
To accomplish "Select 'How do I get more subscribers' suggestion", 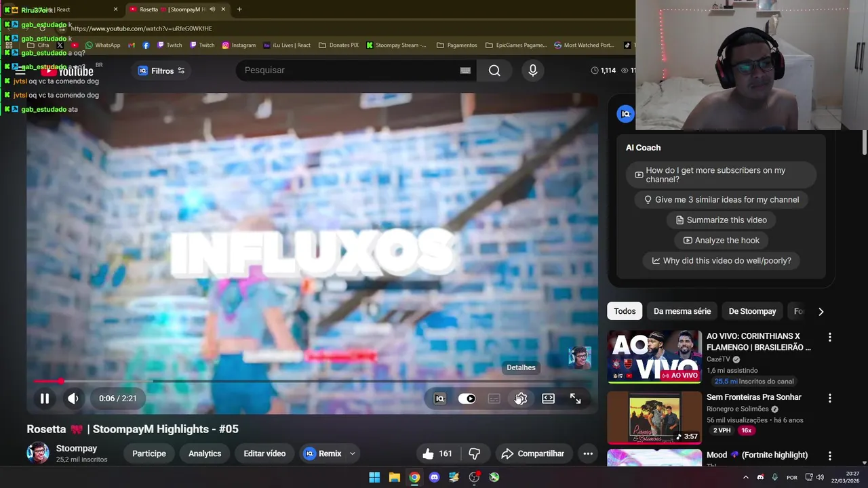I will coord(721,175).
